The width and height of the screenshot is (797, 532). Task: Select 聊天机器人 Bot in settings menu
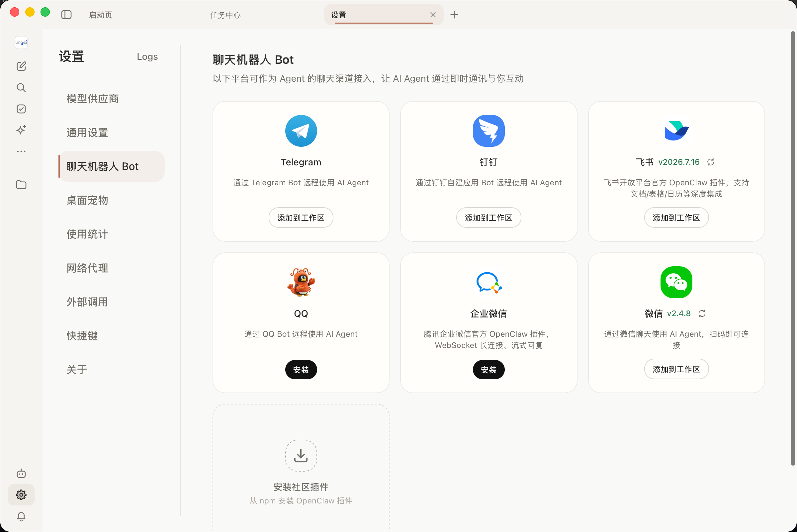click(112, 166)
